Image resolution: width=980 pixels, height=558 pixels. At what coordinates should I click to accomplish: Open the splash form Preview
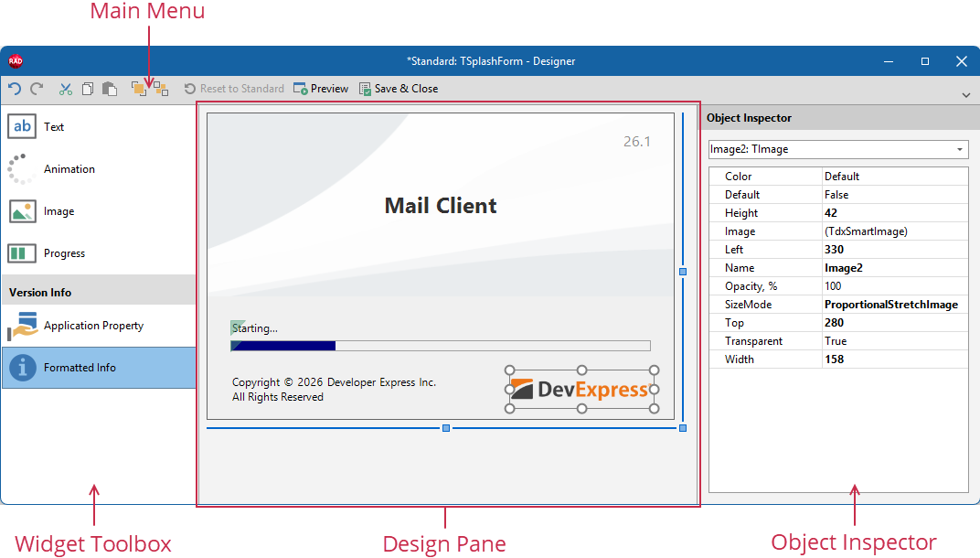coord(321,89)
